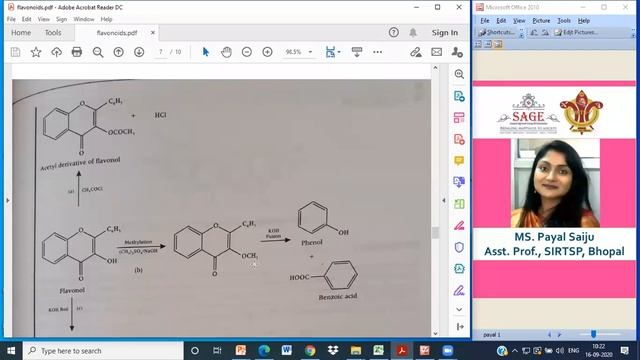Click the fit page view icon
This screenshot has height=360, width=640.
pyautogui.click(x=330, y=52)
